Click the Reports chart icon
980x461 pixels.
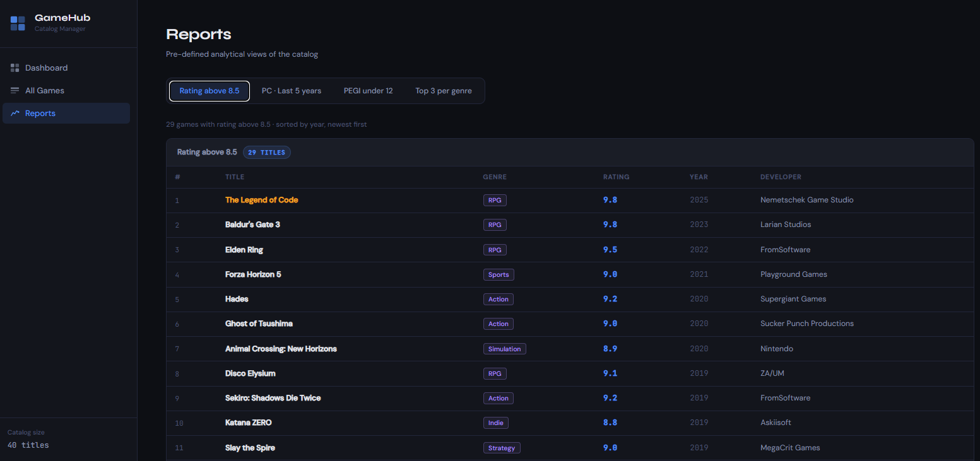pyautogui.click(x=15, y=113)
